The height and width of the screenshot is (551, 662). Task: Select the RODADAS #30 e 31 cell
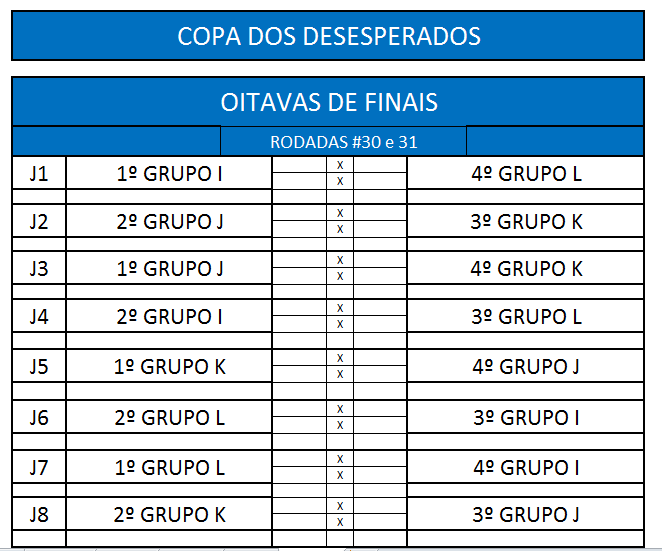click(343, 141)
